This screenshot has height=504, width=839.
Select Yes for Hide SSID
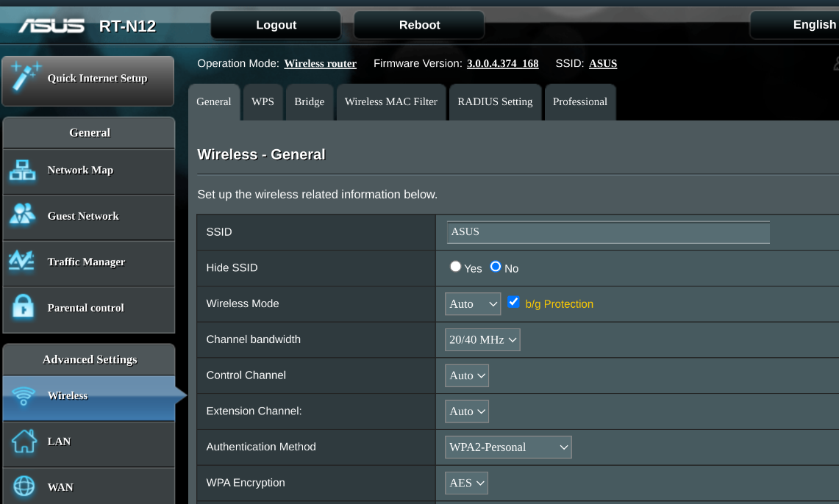456,267
